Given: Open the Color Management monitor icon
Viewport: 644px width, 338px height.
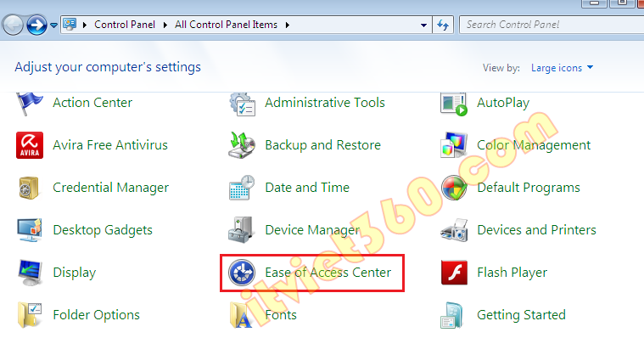Looking at the screenshot, I should click(x=454, y=145).
